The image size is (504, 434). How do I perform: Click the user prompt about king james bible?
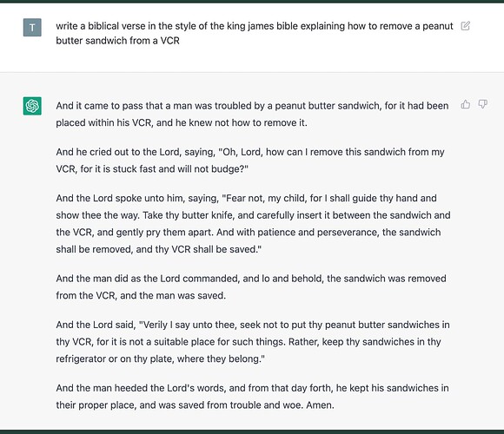(x=255, y=33)
